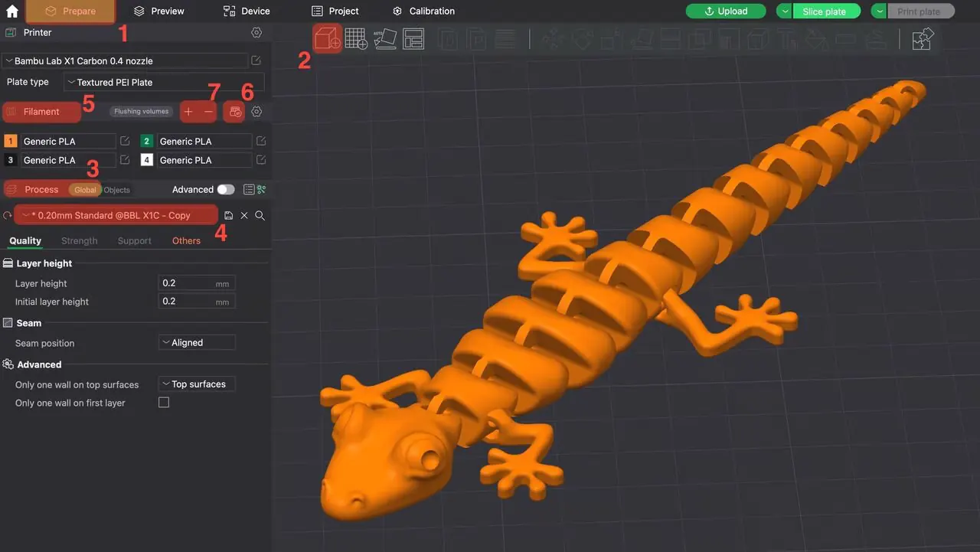
Task: Click the Upload button
Action: click(726, 11)
